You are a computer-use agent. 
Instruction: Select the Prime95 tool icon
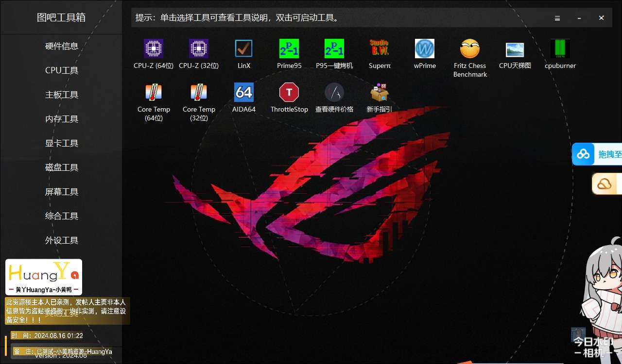pyautogui.click(x=289, y=49)
